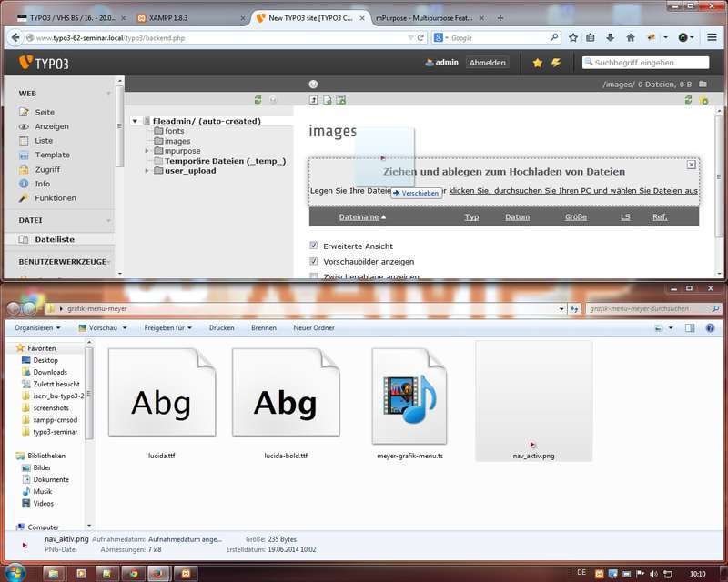Click the new file icon in docheader

(x=328, y=100)
